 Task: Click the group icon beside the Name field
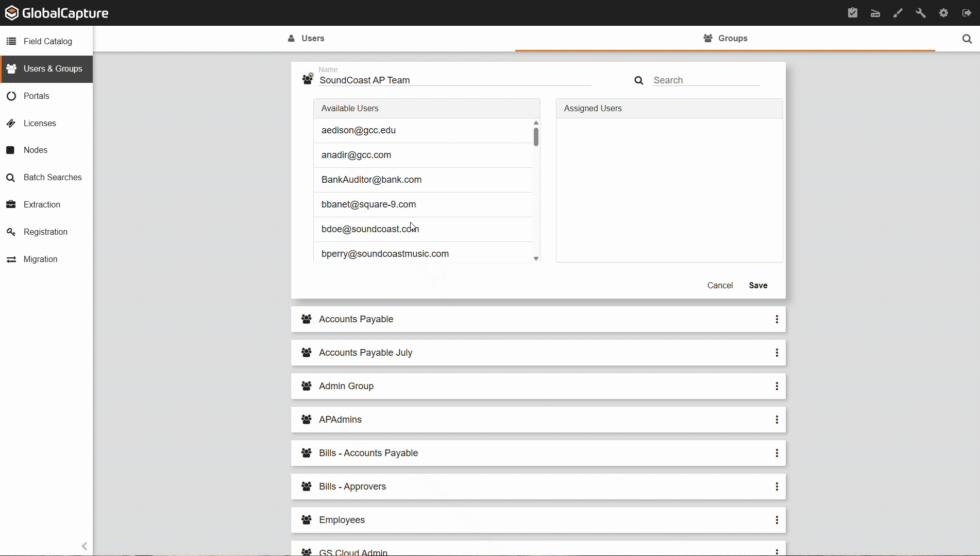pos(308,79)
